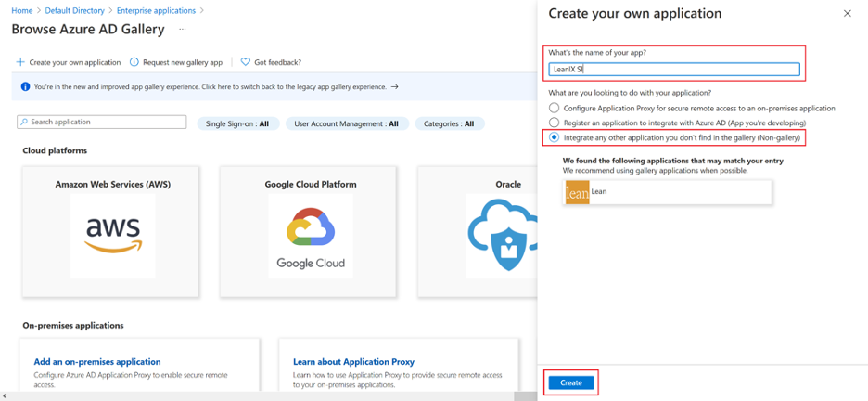Click the Oracle card title

(x=508, y=185)
